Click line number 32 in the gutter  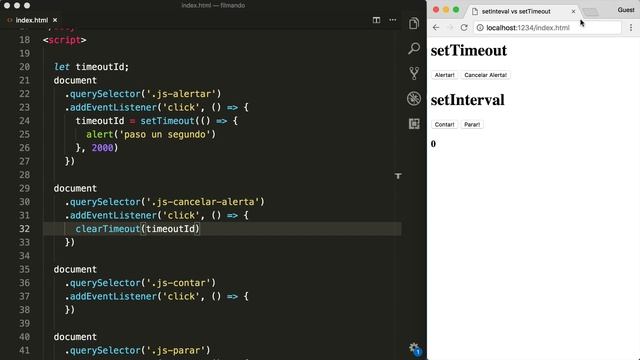[24, 229]
